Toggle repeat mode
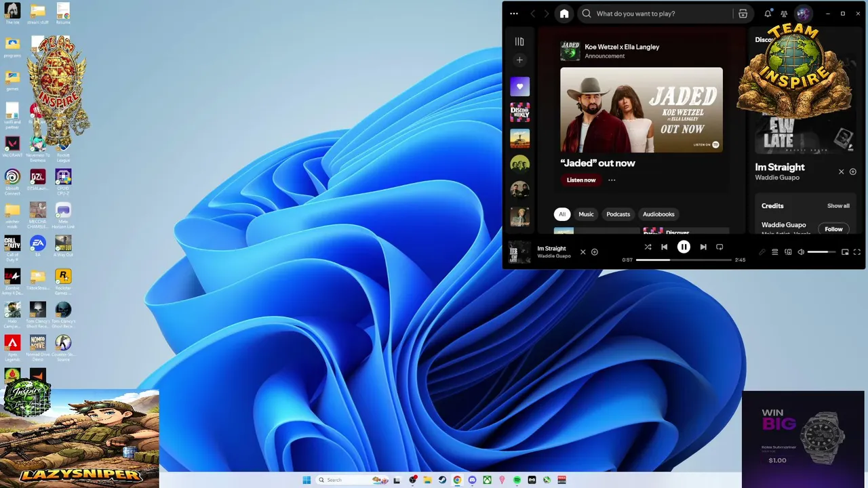The height and width of the screenshot is (488, 868). [x=719, y=247]
